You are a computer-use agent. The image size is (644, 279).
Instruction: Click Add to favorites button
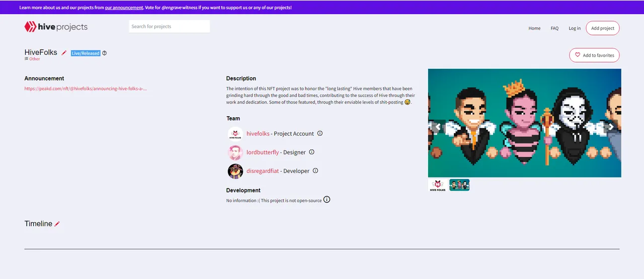point(594,55)
